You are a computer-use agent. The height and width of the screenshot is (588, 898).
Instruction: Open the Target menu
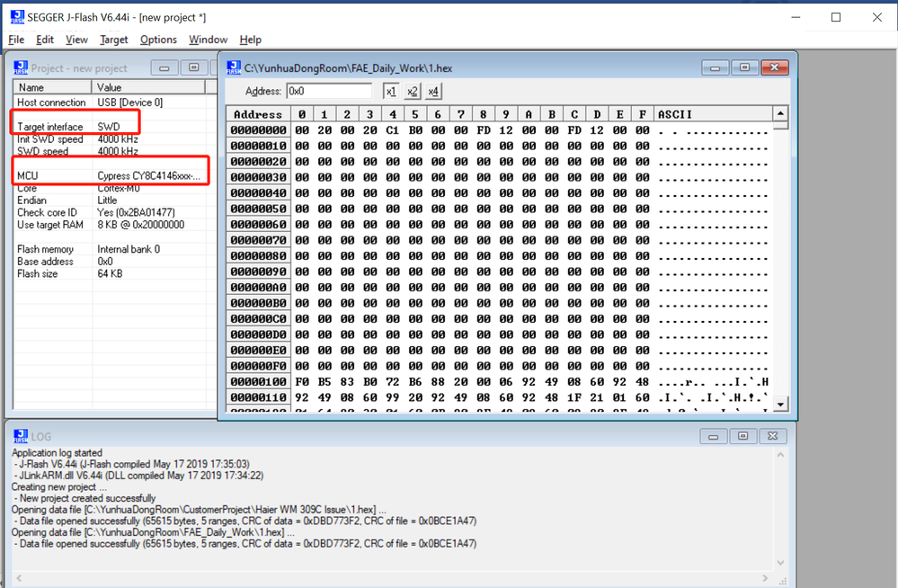coord(113,40)
